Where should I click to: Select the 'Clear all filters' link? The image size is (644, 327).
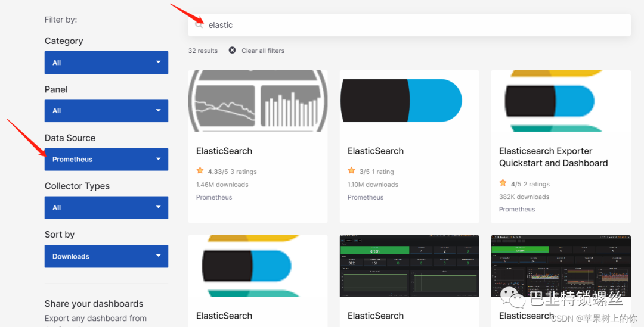[263, 51]
